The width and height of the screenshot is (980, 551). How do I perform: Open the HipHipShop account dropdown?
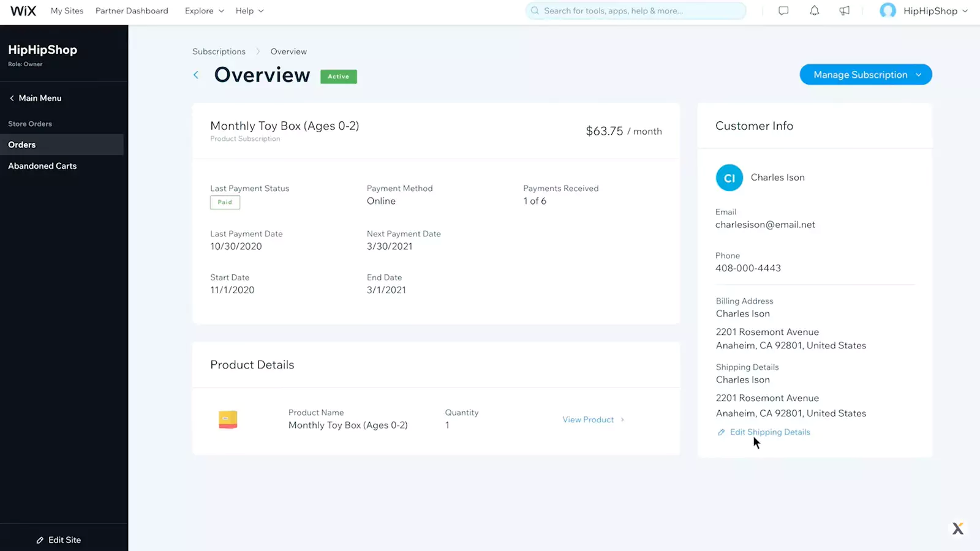tap(936, 11)
